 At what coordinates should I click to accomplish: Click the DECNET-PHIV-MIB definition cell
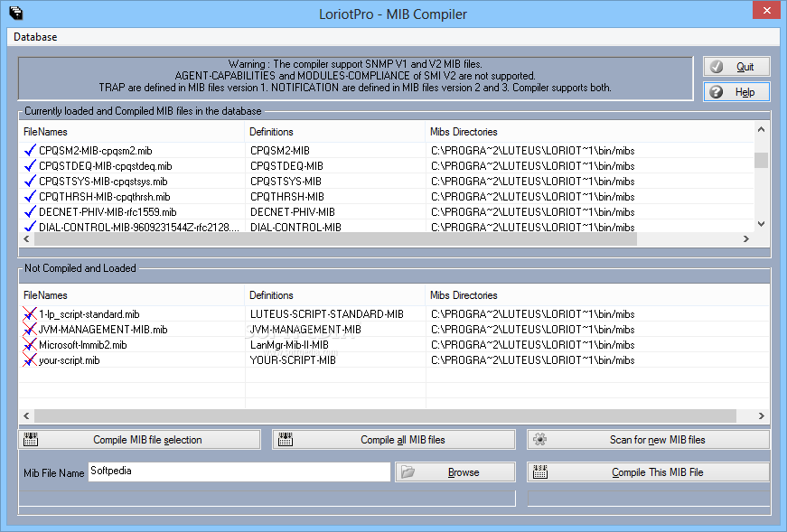293,212
